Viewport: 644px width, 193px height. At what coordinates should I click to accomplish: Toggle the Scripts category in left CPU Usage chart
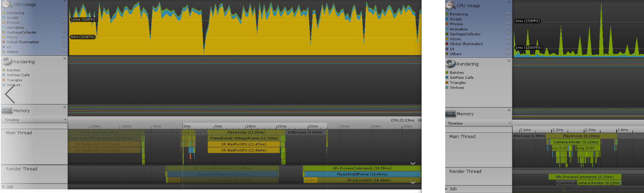(x=4, y=18)
